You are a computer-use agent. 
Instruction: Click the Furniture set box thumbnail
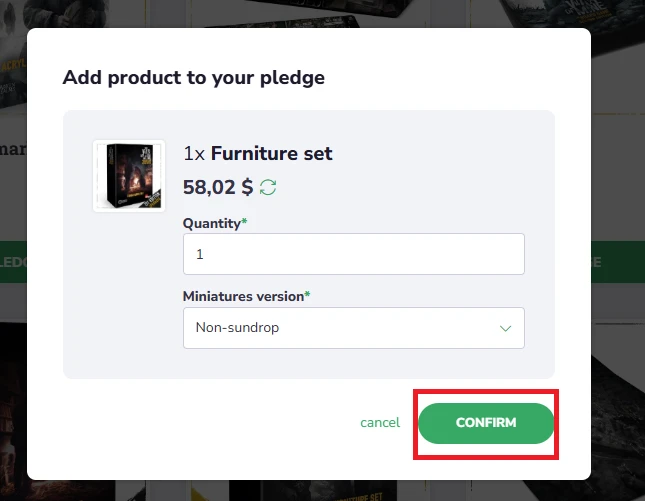pos(129,175)
